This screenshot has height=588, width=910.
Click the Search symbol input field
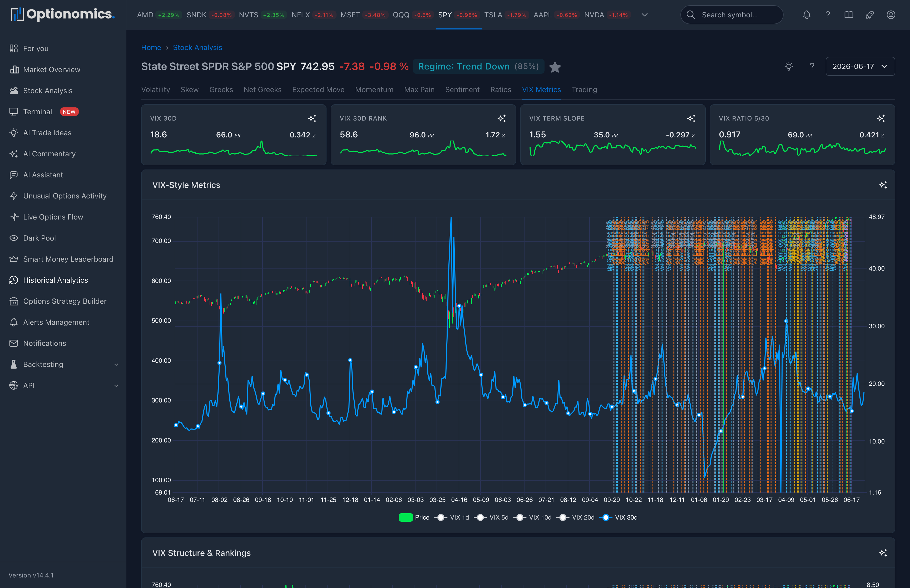(x=732, y=15)
